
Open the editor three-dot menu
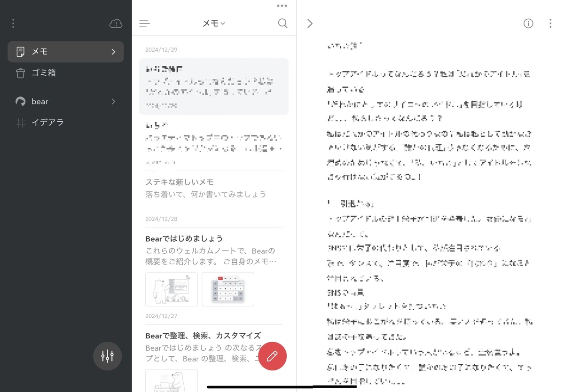(x=550, y=24)
